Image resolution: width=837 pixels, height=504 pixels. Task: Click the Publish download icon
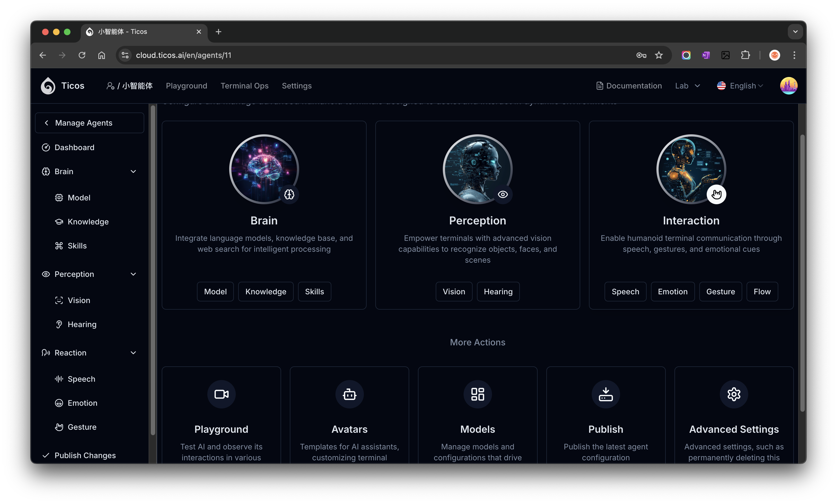605,394
